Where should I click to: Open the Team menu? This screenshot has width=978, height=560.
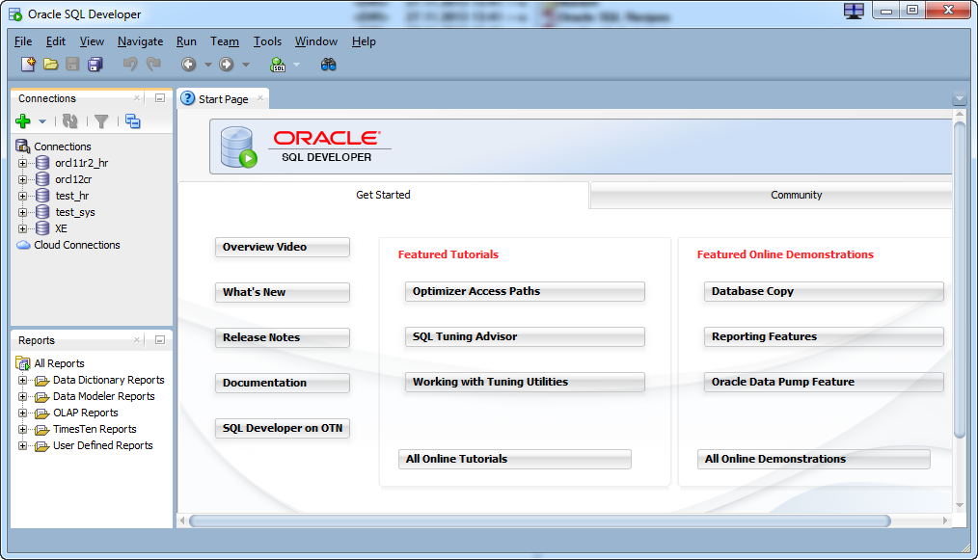pyautogui.click(x=225, y=41)
